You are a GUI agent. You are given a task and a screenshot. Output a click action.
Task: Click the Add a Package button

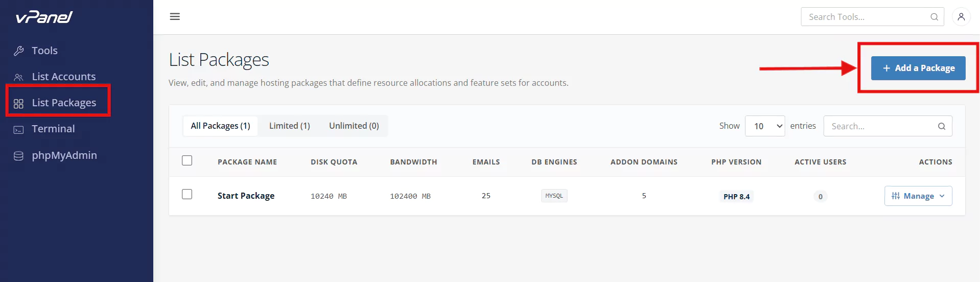pos(918,68)
